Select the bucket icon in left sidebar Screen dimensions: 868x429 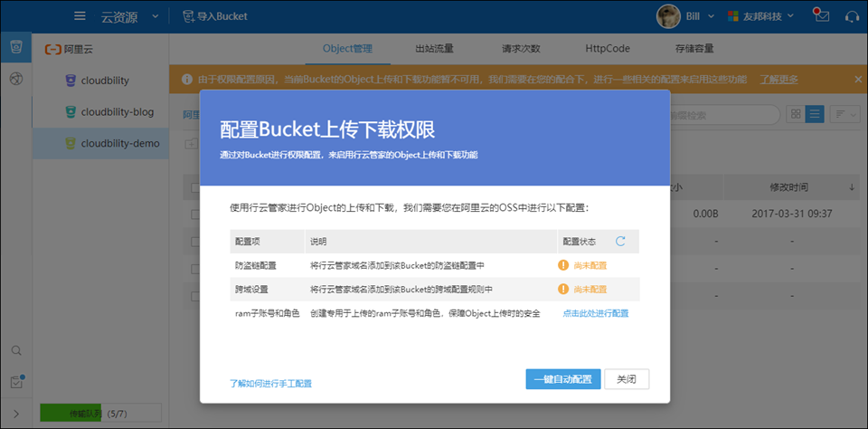(15, 47)
